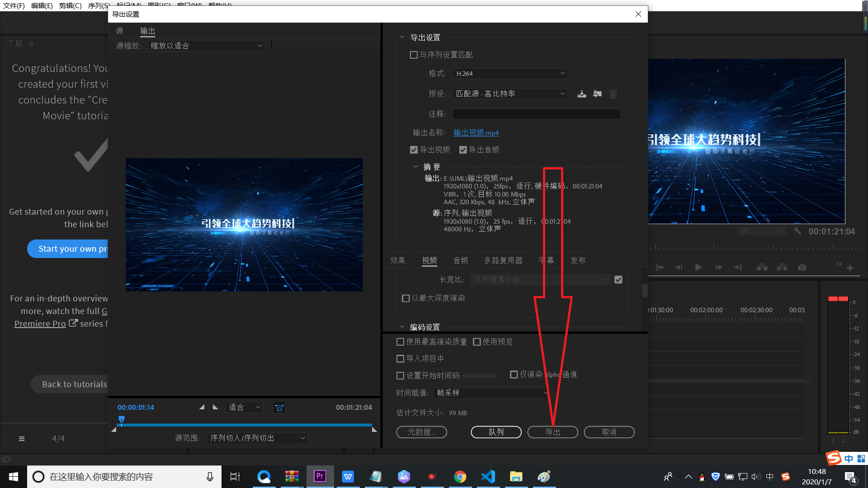Enable 使用最高渲染质量 checkbox
The width and height of the screenshot is (868, 488).
[400, 342]
